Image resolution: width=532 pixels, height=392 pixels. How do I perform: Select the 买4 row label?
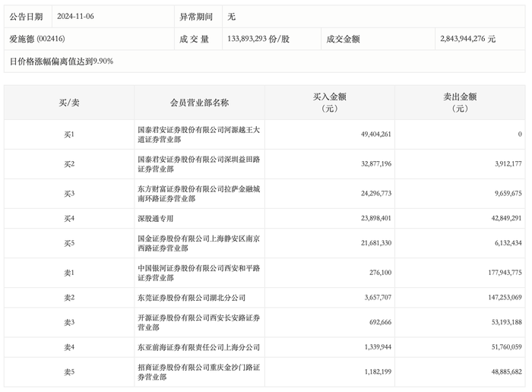pos(69,218)
